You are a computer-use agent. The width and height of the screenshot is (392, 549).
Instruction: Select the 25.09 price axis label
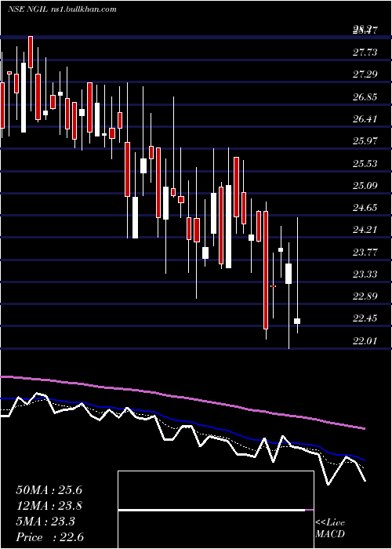pos(365,186)
